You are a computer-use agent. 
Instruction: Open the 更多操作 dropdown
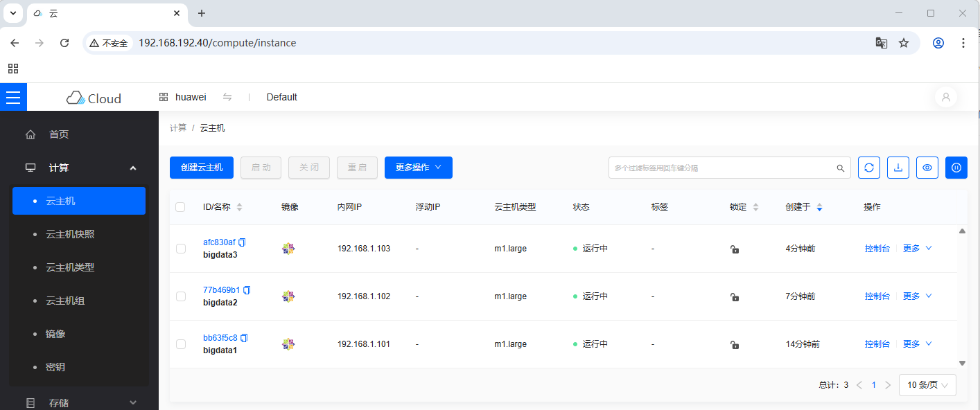pos(419,168)
